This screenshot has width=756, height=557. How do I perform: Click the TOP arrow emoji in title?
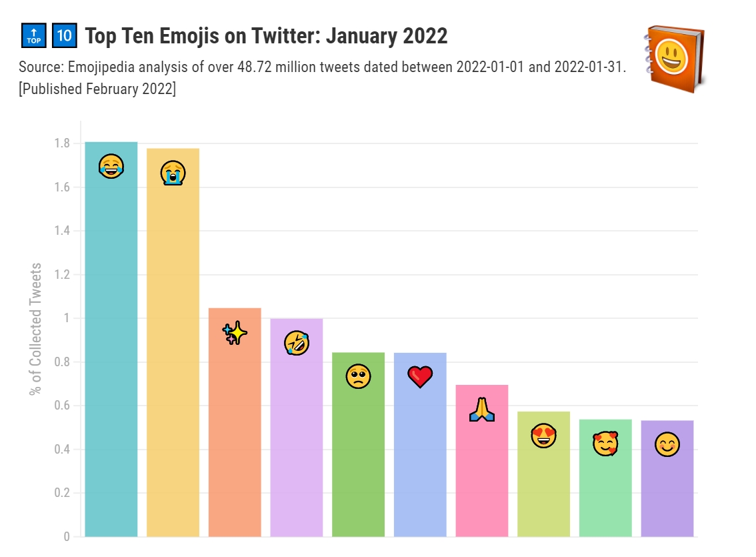pyautogui.click(x=33, y=36)
